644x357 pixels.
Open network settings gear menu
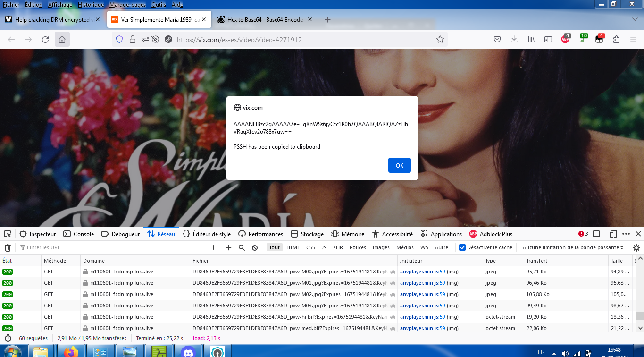coord(636,247)
